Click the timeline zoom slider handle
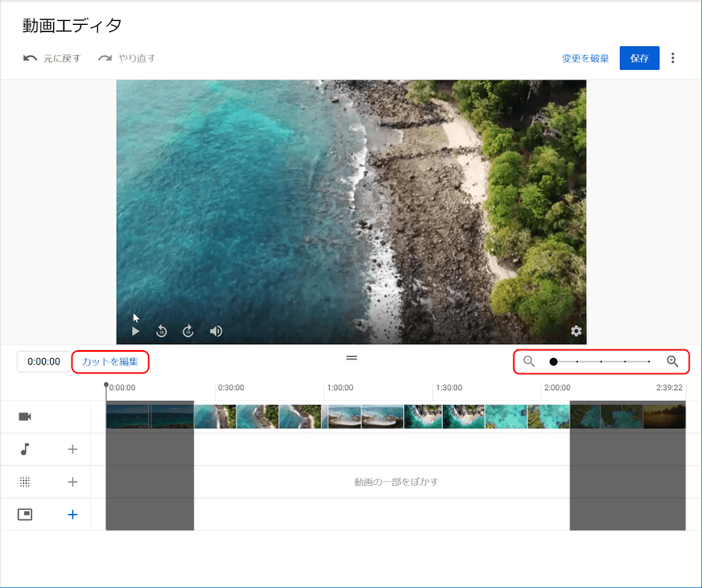The width and height of the screenshot is (702, 588). pyautogui.click(x=553, y=362)
